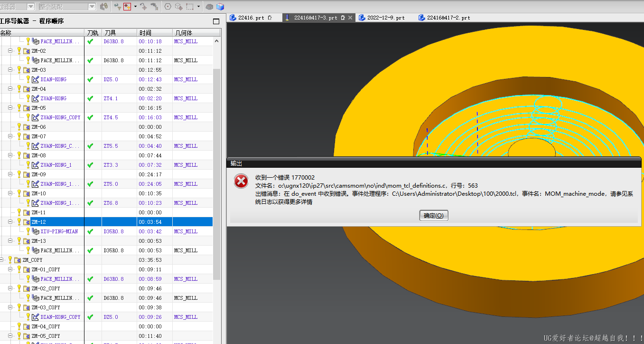The width and height of the screenshot is (644, 344).
Task: Click the drill icon of ZUAN-KONG_COPY operation
Action: coord(35,117)
